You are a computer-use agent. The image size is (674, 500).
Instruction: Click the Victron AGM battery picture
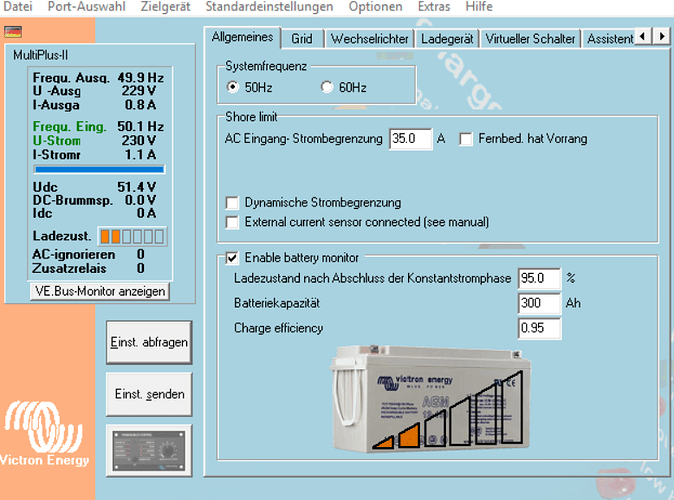point(430,399)
